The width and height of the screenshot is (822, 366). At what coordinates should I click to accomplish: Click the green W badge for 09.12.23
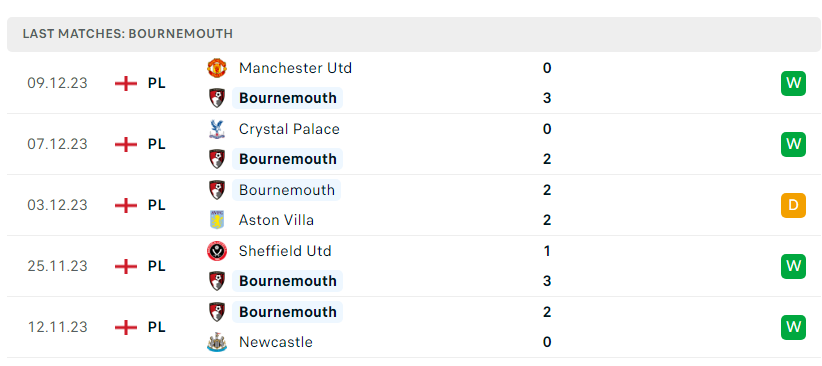[x=793, y=83]
